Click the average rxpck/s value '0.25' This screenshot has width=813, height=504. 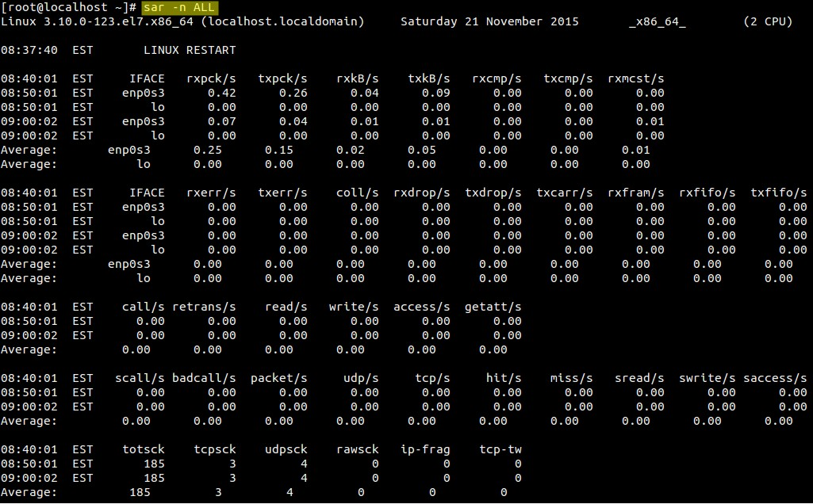pyautogui.click(x=207, y=151)
